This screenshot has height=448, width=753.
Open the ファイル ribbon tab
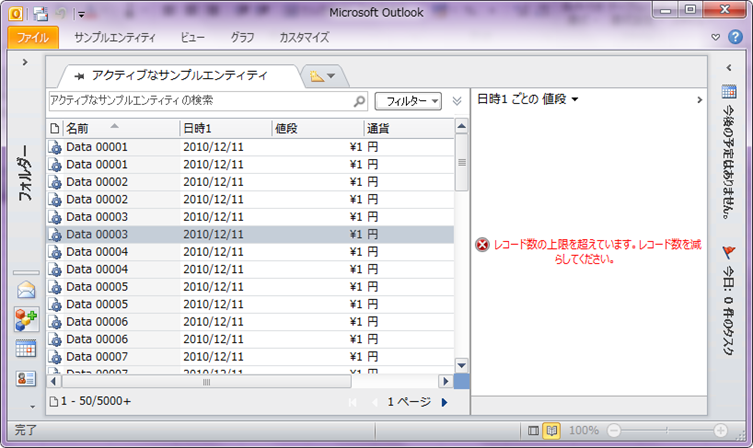(33, 37)
